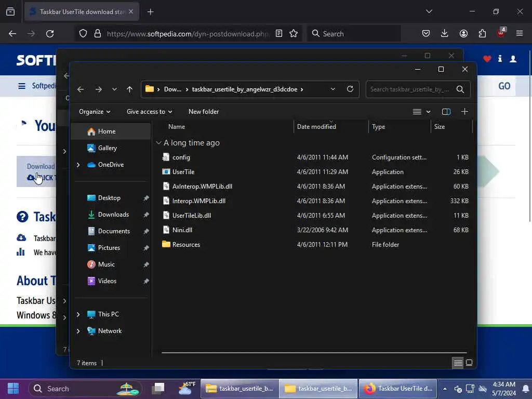Image resolution: width=532 pixels, height=399 pixels.
Task: Go back in Firefox browser
Action: coord(12,34)
